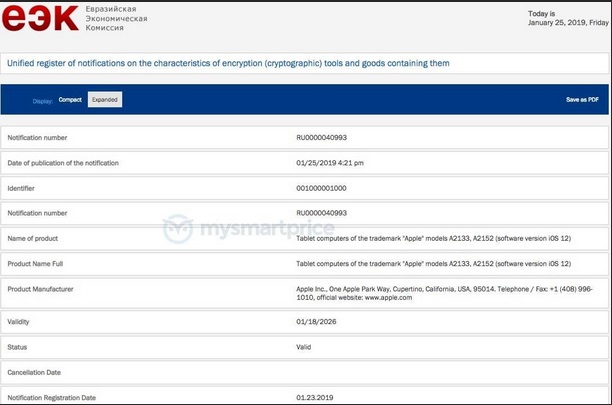Viewport: 612px width, 405px height.
Task: Click the Name of product label
Action: (32, 238)
